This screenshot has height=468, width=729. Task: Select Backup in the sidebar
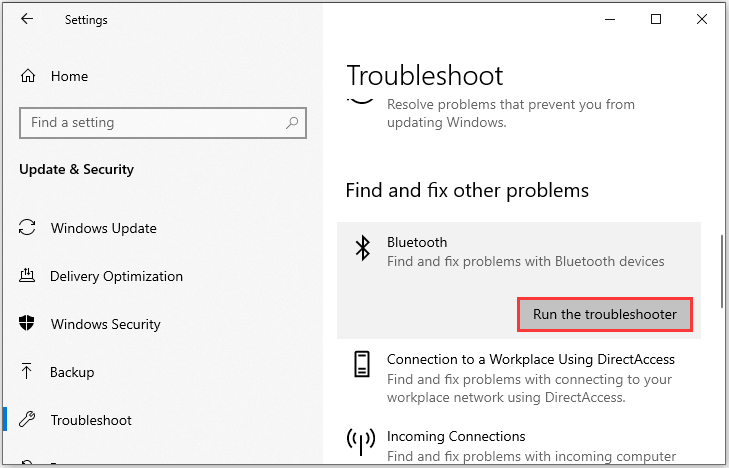click(72, 372)
